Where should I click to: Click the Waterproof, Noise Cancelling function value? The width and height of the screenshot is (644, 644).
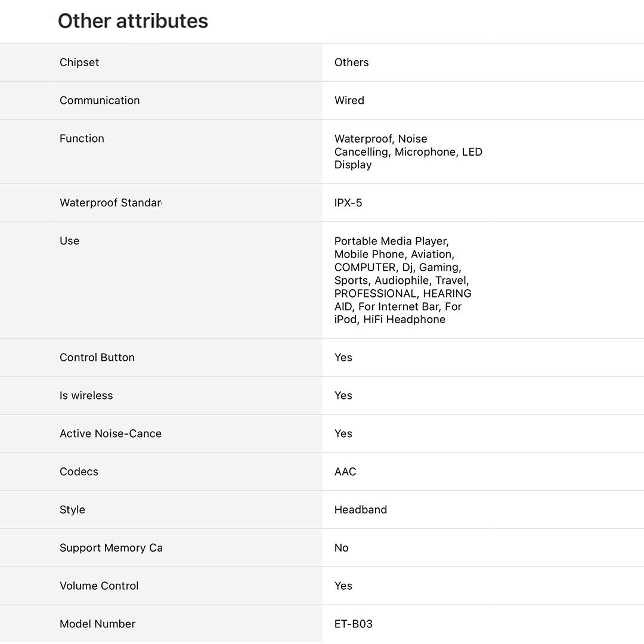tap(408, 152)
